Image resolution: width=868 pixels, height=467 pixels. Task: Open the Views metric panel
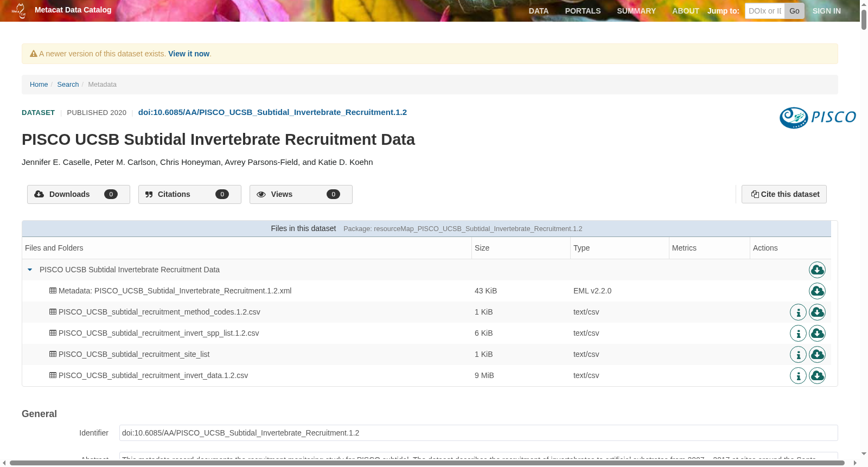[x=301, y=194]
